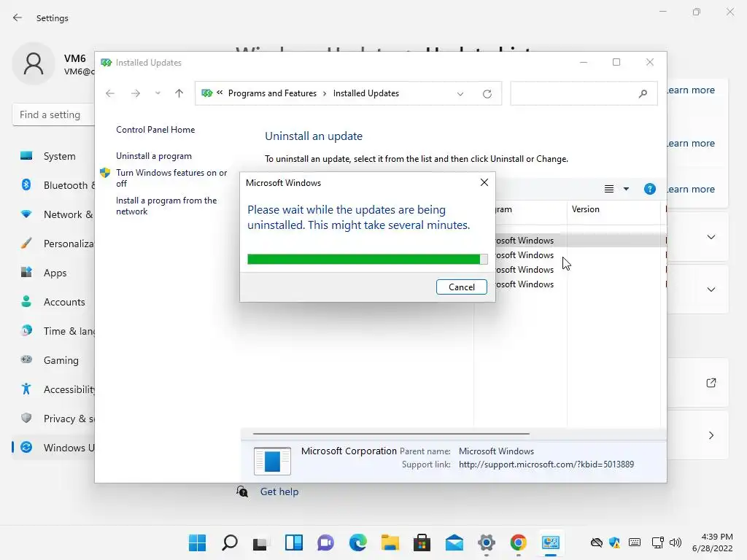Open Windows Update in Settings sidebar
This screenshot has height=560, width=747.
pyautogui.click(x=54, y=448)
